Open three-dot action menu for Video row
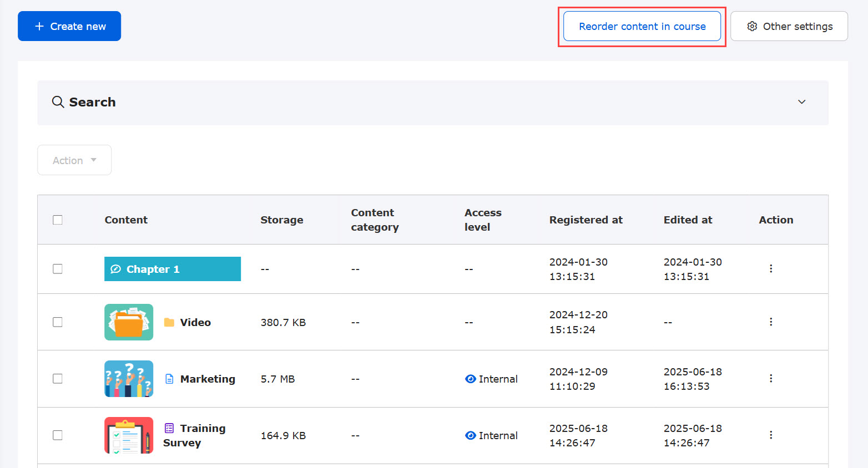This screenshot has height=468, width=868. [x=770, y=322]
